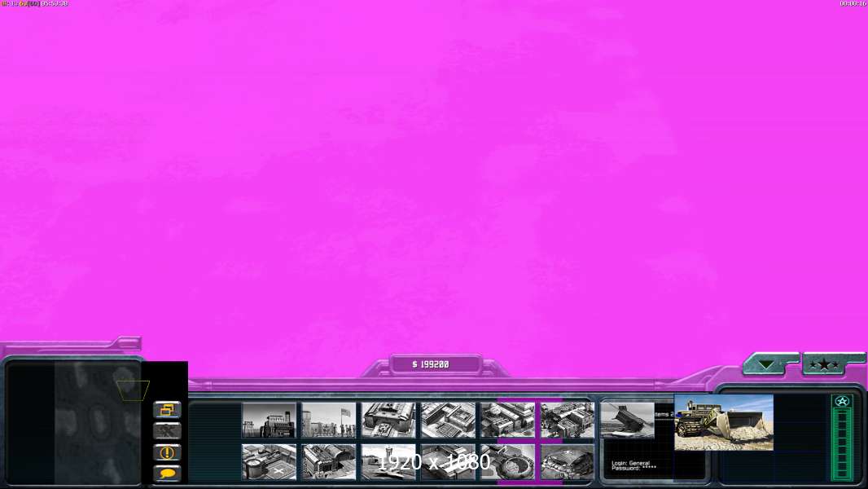Screen dimensions: 868x489
Task: Select the barracks icon with flag
Action: 329,420
